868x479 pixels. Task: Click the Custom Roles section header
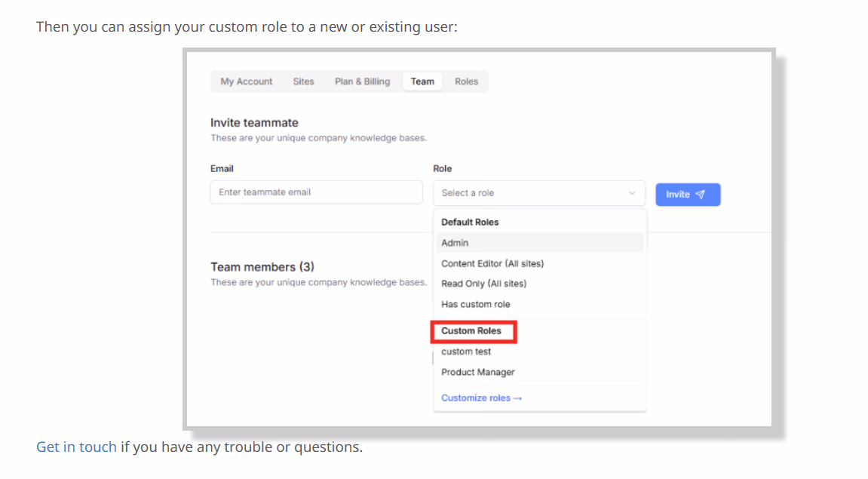(471, 330)
